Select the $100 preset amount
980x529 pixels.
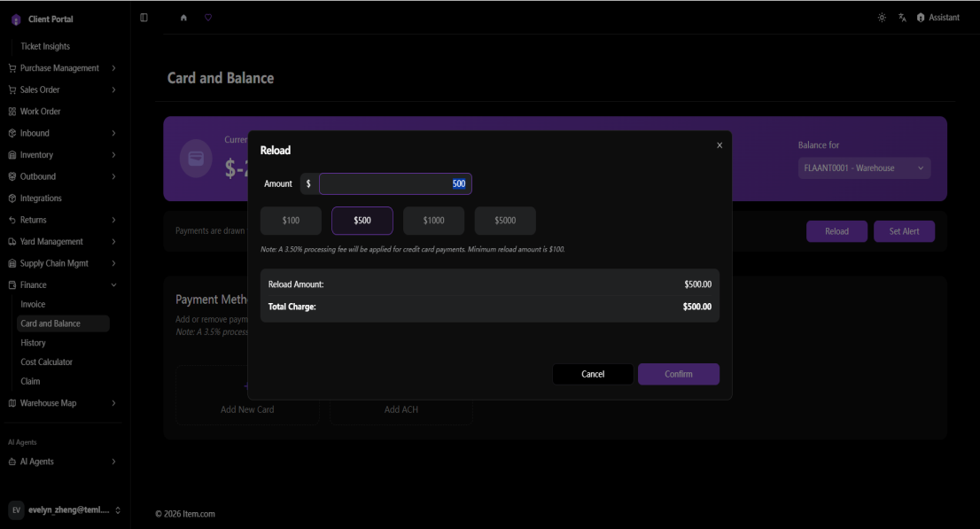291,221
